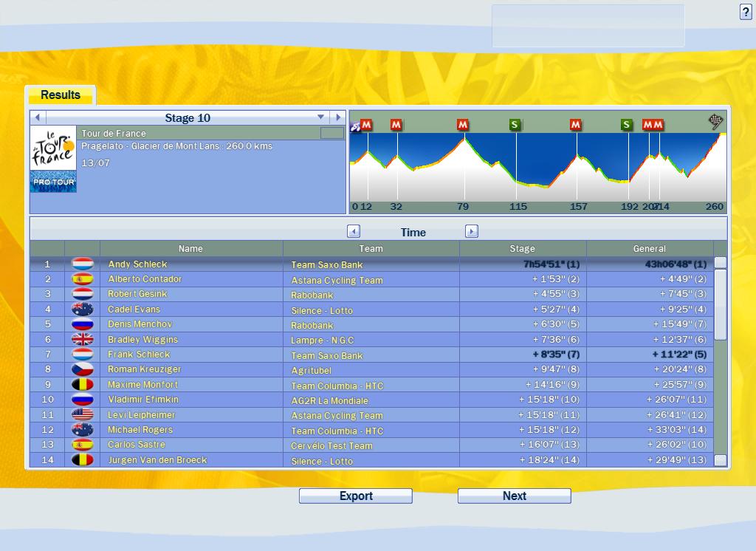Click the mountain marker at km 32
756x551 pixels.
coord(396,125)
